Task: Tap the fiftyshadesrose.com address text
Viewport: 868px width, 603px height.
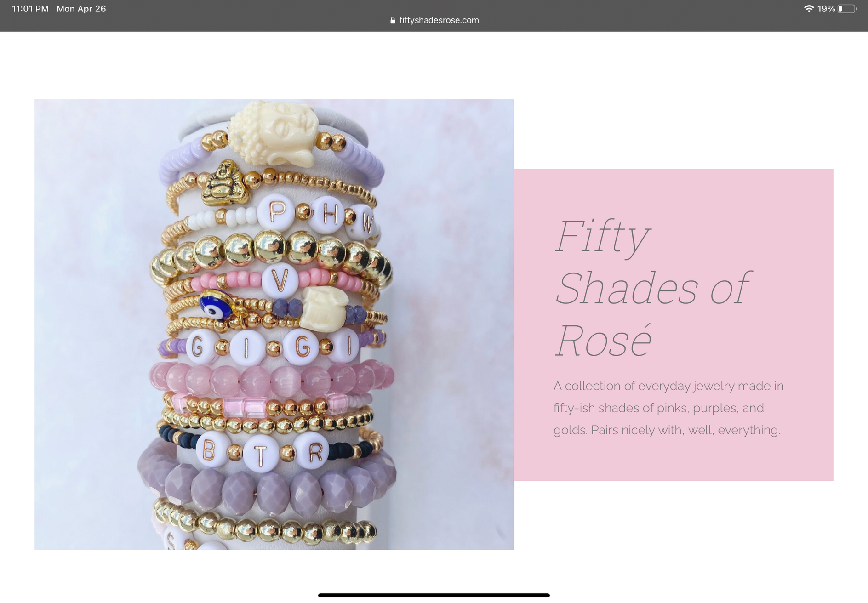Action: 439,20
